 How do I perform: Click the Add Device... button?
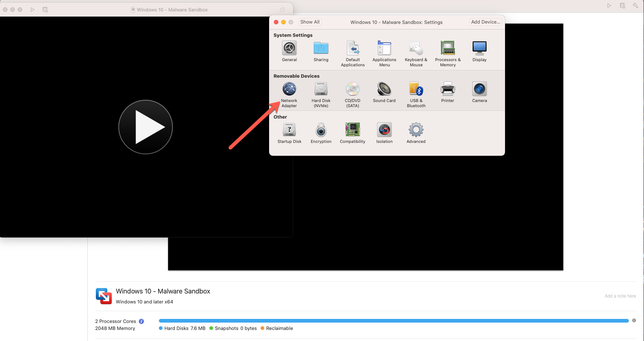pyautogui.click(x=485, y=22)
